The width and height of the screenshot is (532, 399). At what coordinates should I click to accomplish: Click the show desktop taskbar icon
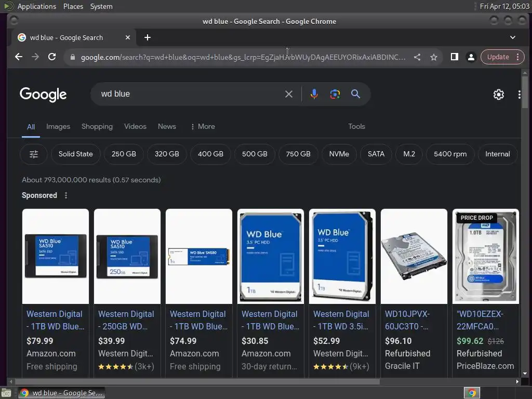tap(6, 393)
